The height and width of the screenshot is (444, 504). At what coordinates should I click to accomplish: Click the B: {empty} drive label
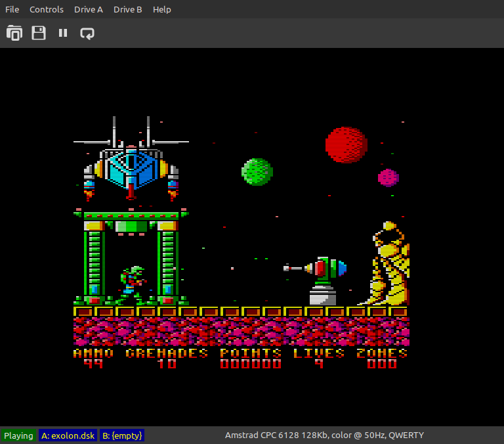pos(122,435)
